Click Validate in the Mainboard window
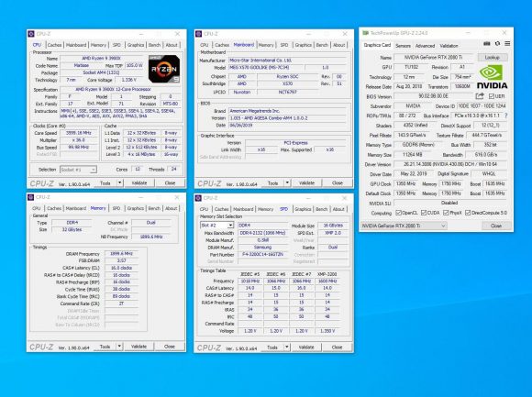This screenshot has height=397, width=532. tap(306, 183)
